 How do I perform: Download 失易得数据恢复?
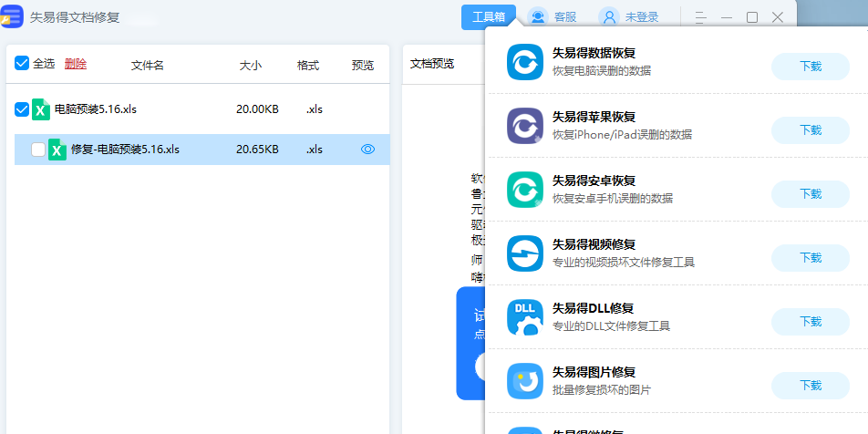click(811, 67)
